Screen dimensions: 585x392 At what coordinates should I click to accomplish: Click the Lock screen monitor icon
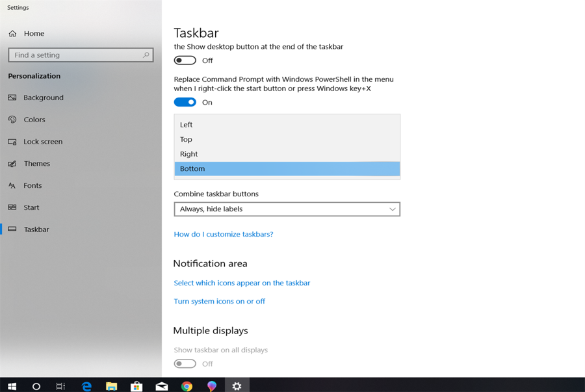[x=12, y=142]
